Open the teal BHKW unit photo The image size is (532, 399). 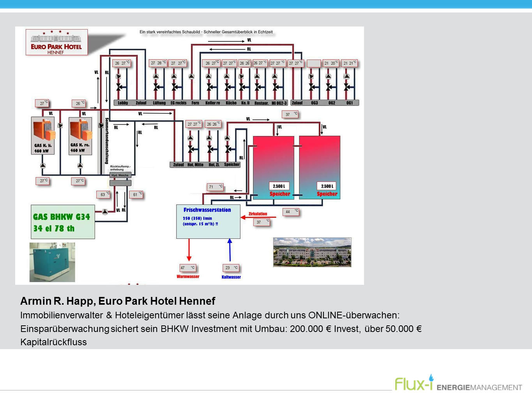click(52, 262)
